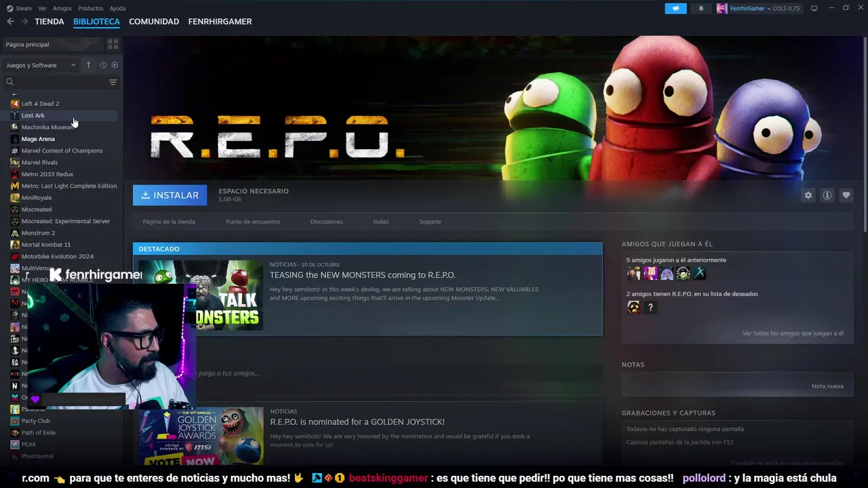Open the advanced filter options icon

tap(113, 82)
